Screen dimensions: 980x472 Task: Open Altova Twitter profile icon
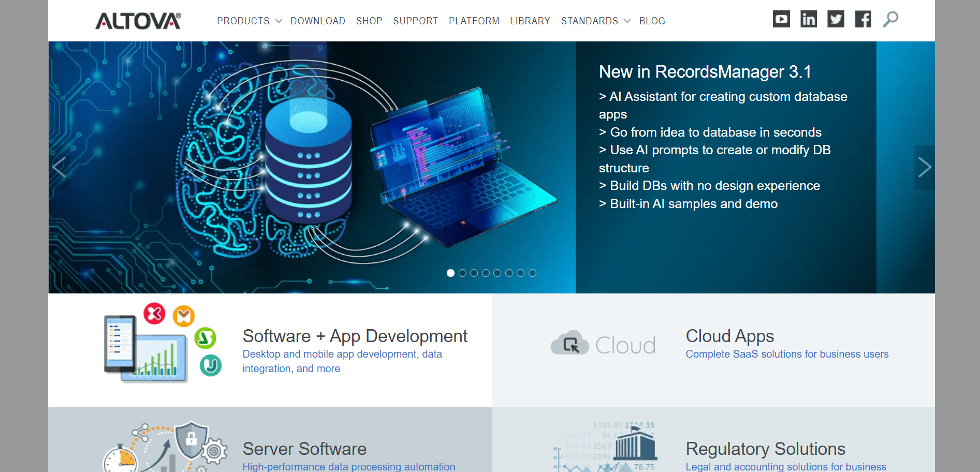point(836,19)
